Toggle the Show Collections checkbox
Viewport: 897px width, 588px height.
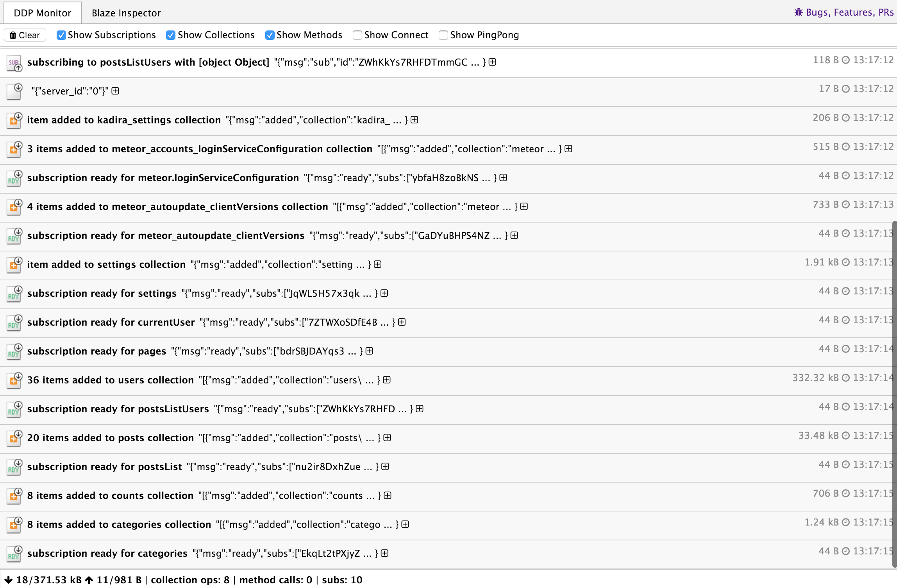[172, 35]
